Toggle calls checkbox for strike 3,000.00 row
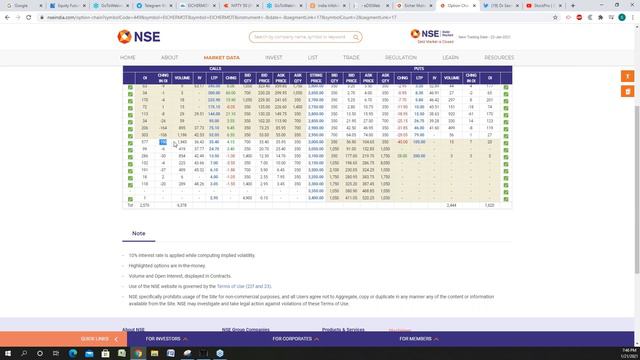The image size is (640, 360). click(130, 143)
